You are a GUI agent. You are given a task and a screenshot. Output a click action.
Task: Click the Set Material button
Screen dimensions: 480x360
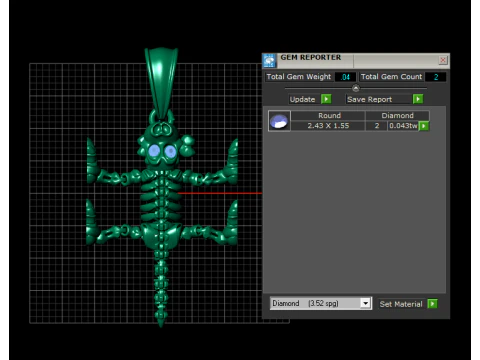(x=401, y=304)
